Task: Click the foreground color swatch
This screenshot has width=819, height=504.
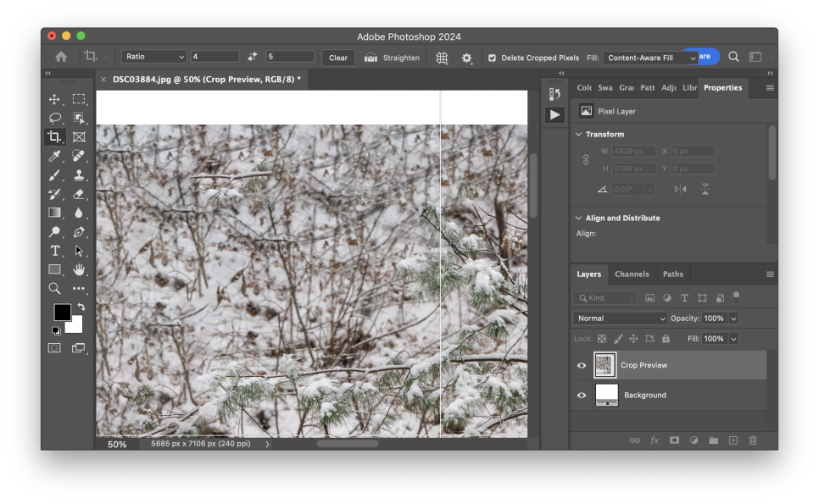Action: 63,313
